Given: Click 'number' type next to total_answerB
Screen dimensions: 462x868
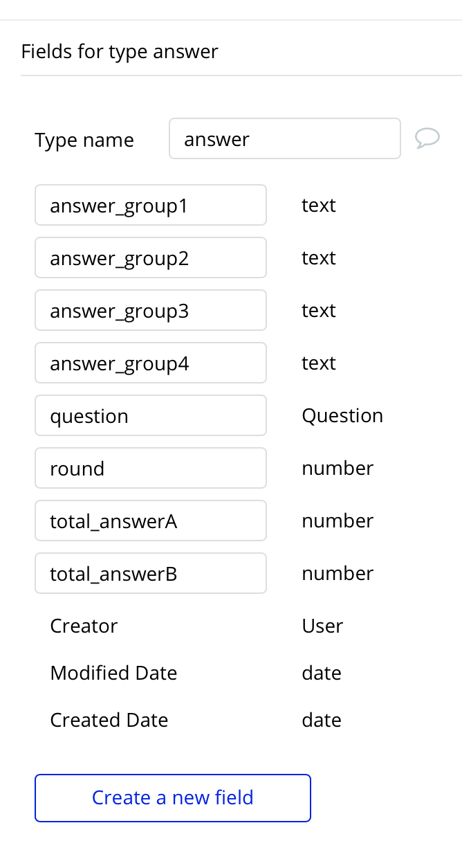Looking at the screenshot, I should coord(338,574).
